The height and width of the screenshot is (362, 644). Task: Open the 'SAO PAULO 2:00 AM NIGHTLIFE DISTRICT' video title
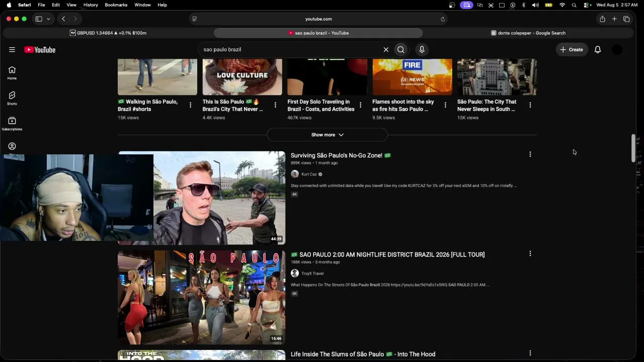pos(388,255)
